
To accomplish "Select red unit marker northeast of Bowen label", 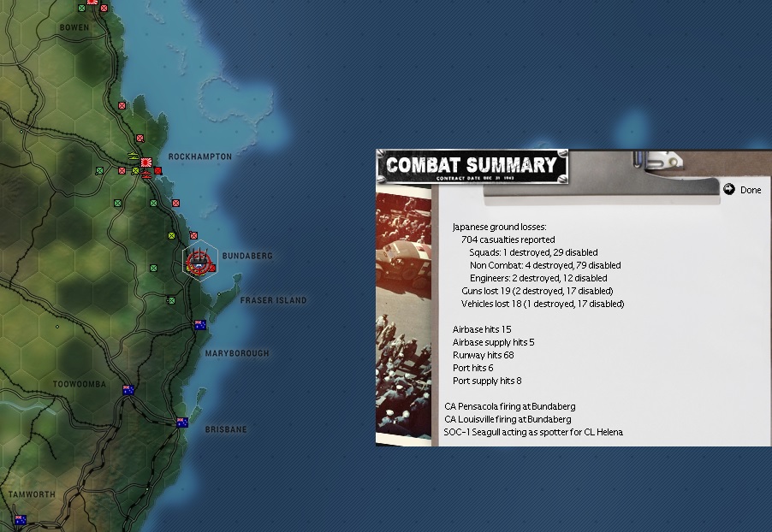I will pos(104,9).
